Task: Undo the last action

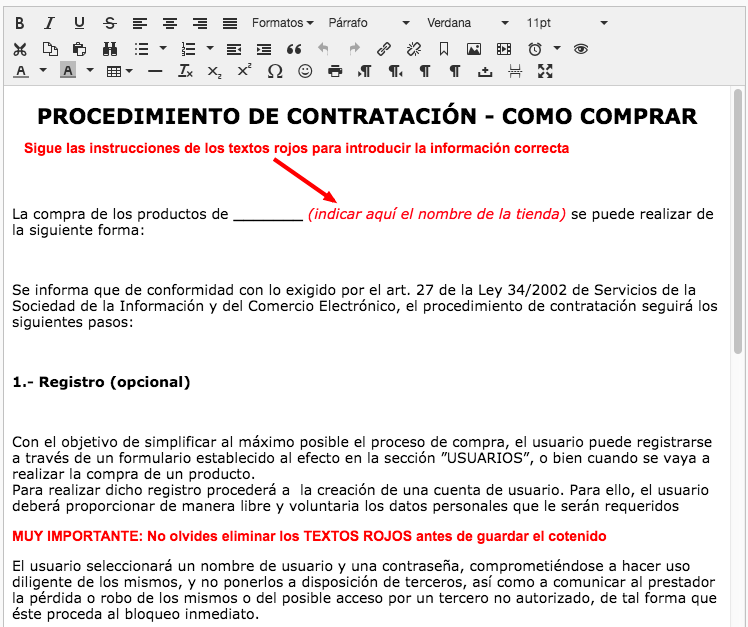Action: [x=323, y=49]
